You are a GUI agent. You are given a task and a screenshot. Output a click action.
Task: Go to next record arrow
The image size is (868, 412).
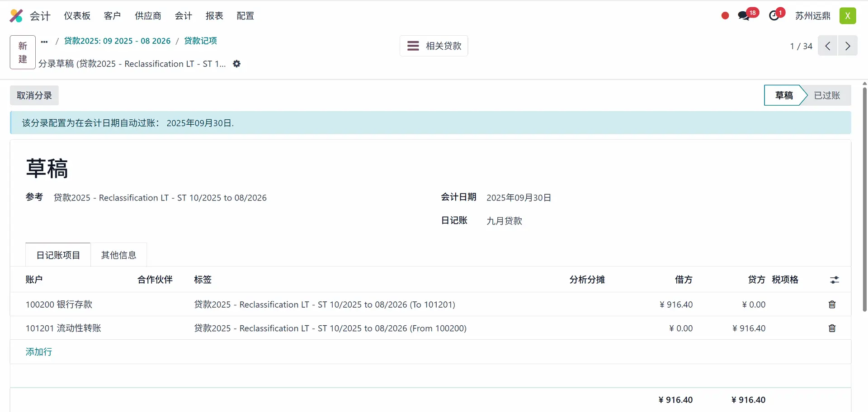coord(848,46)
